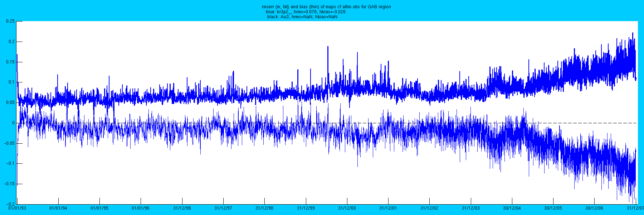
Task: Click the y-axis label 0
Action: tap(14, 123)
